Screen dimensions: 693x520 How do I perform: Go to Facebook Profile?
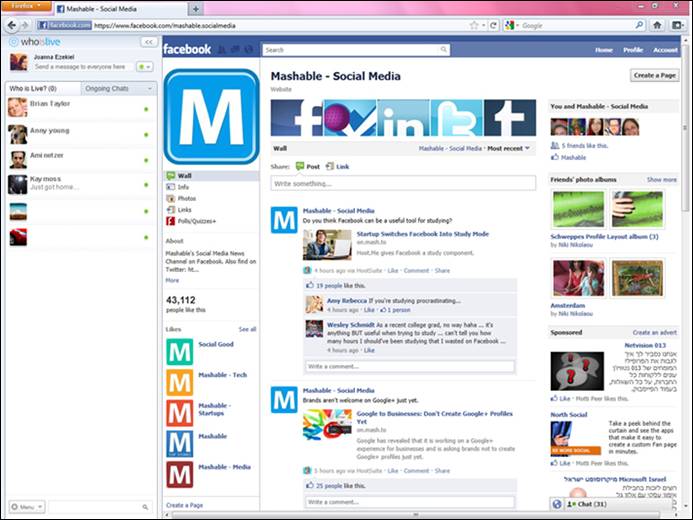[x=633, y=50]
